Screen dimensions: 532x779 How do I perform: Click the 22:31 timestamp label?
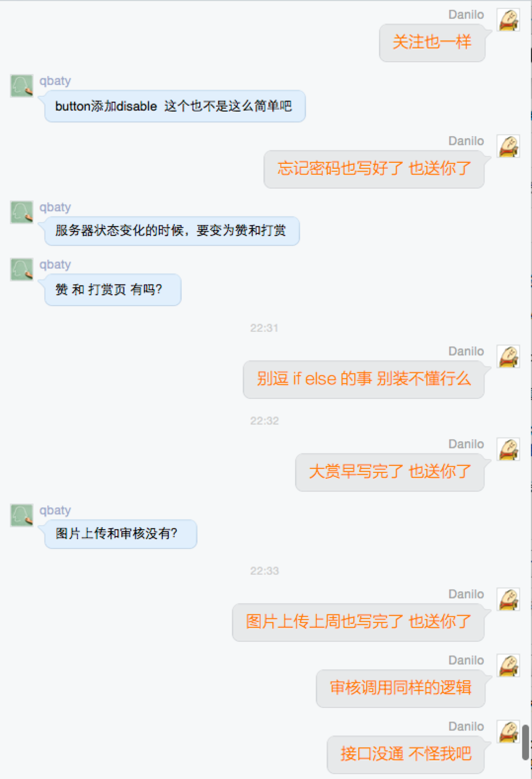click(x=264, y=328)
